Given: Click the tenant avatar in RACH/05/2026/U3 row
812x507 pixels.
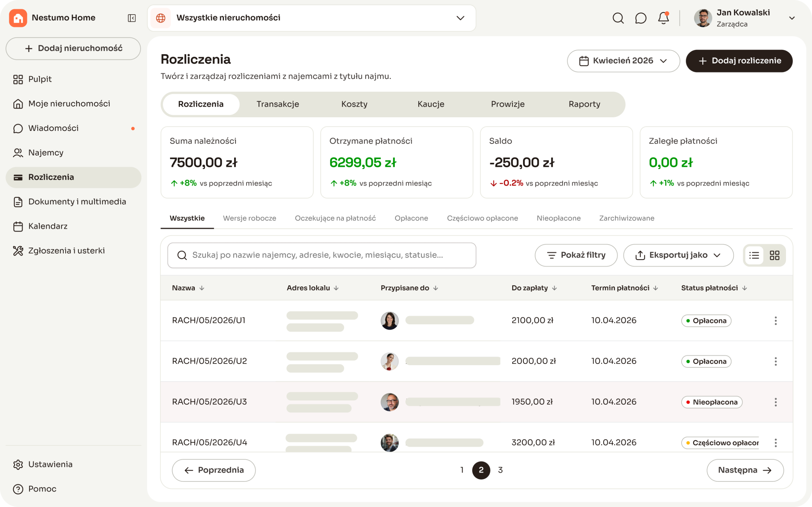Looking at the screenshot, I should coord(390,402).
